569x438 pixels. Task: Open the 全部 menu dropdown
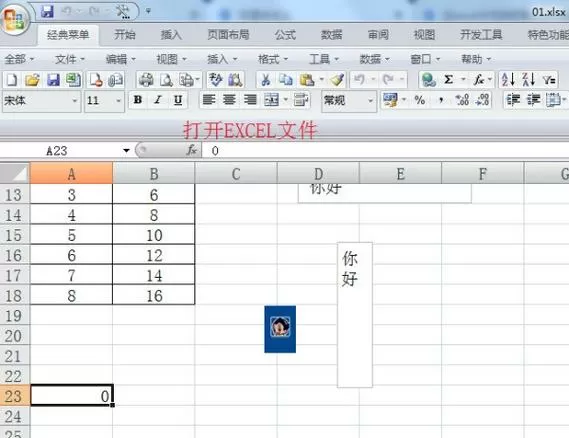coord(19,59)
